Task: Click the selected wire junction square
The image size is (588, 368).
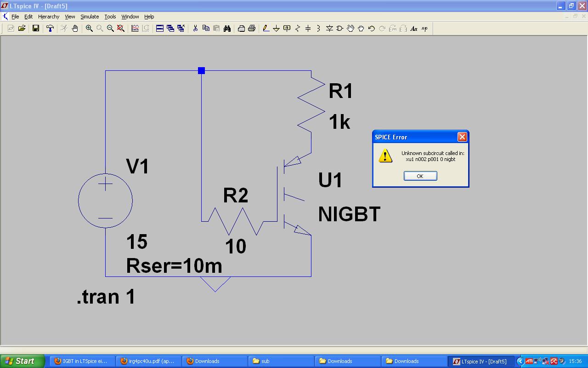Action: coord(201,70)
